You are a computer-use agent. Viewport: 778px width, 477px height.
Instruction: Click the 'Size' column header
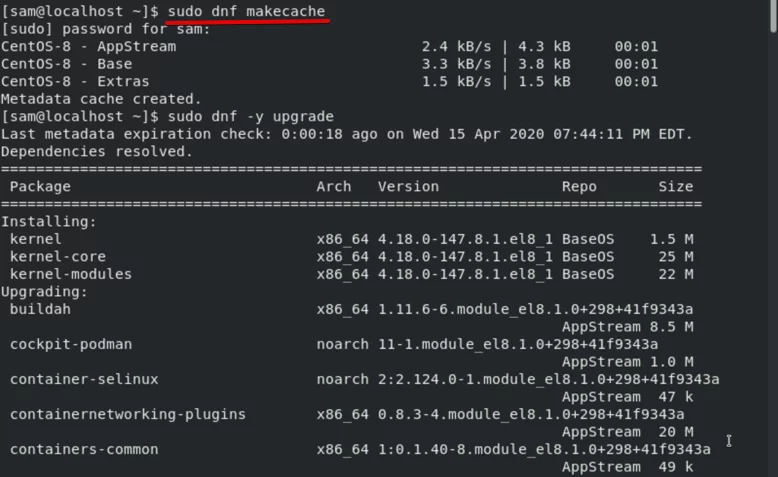click(x=676, y=187)
